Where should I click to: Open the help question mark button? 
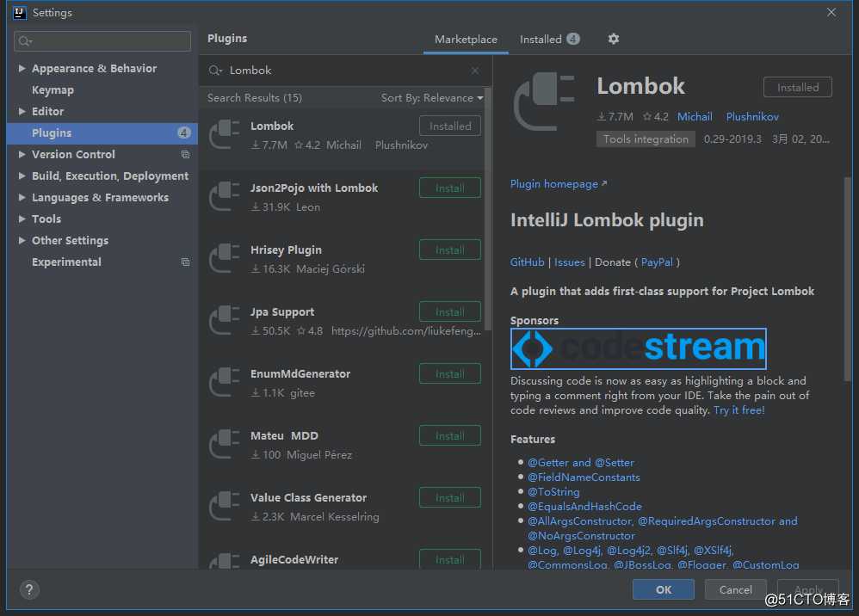click(x=29, y=589)
